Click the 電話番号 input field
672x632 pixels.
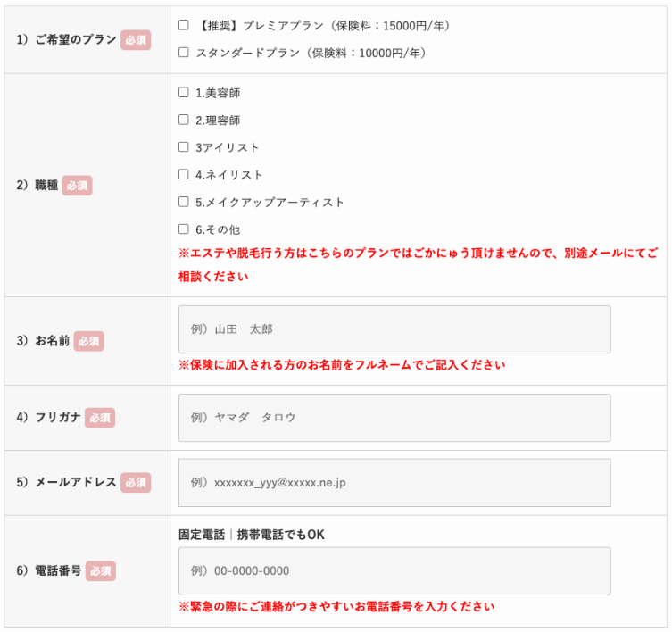pyautogui.click(x=394, y=571)
